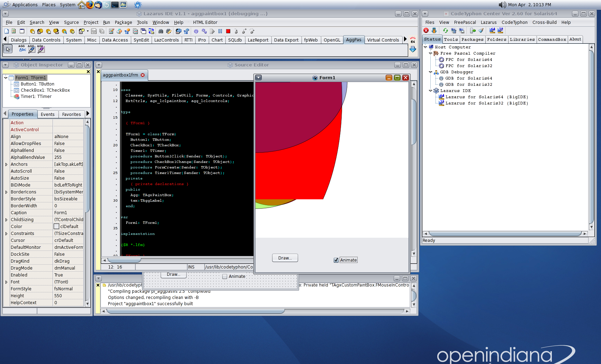Expand the BorderIcons property
601x364 pixels.
click(x=6, y=192)
